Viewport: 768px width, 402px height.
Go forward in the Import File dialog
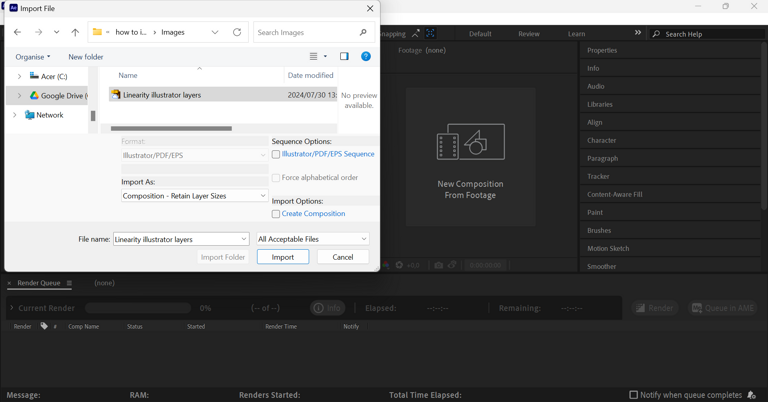tap(38, 32)
